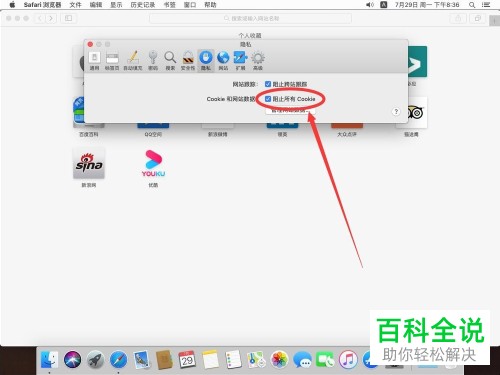Open the 文件 File menu
Screen dimensions: 500x375
[75, 5]
